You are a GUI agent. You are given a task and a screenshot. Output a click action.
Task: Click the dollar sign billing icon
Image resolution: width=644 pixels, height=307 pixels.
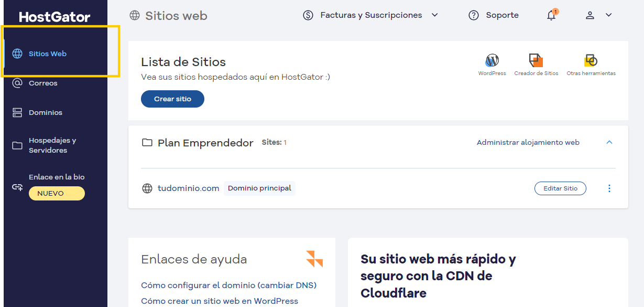pos(308,15)
